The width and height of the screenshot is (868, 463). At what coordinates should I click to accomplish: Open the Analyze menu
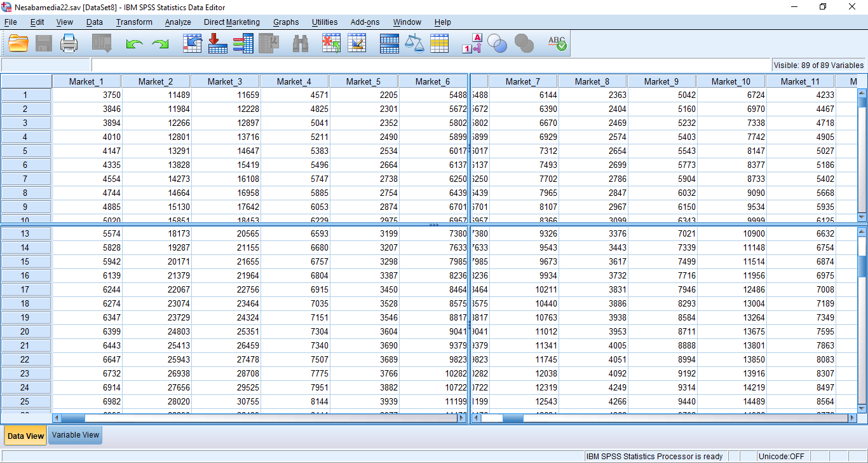(177, 22)
